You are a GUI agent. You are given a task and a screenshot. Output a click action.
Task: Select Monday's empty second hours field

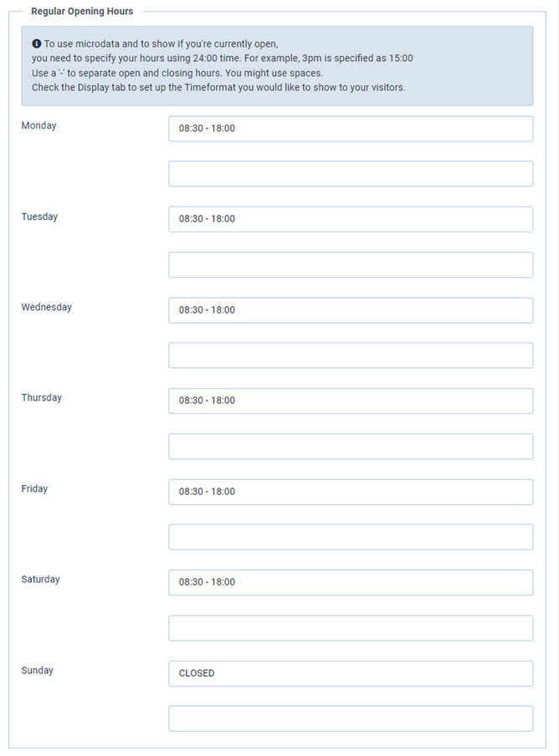pyautogui.click(x=350, y=173)
